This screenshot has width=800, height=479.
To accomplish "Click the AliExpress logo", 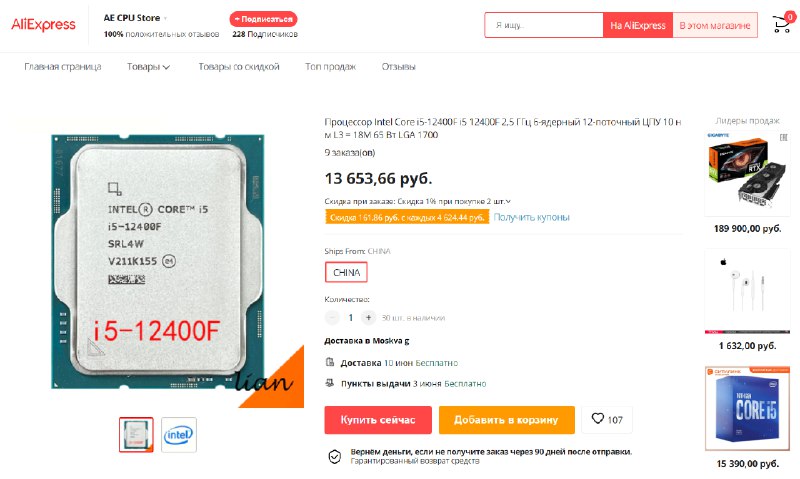I will 43,24.
